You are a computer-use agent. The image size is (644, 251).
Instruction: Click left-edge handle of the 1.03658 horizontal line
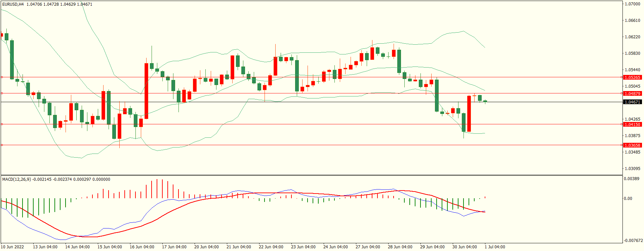tap(2, 145)
